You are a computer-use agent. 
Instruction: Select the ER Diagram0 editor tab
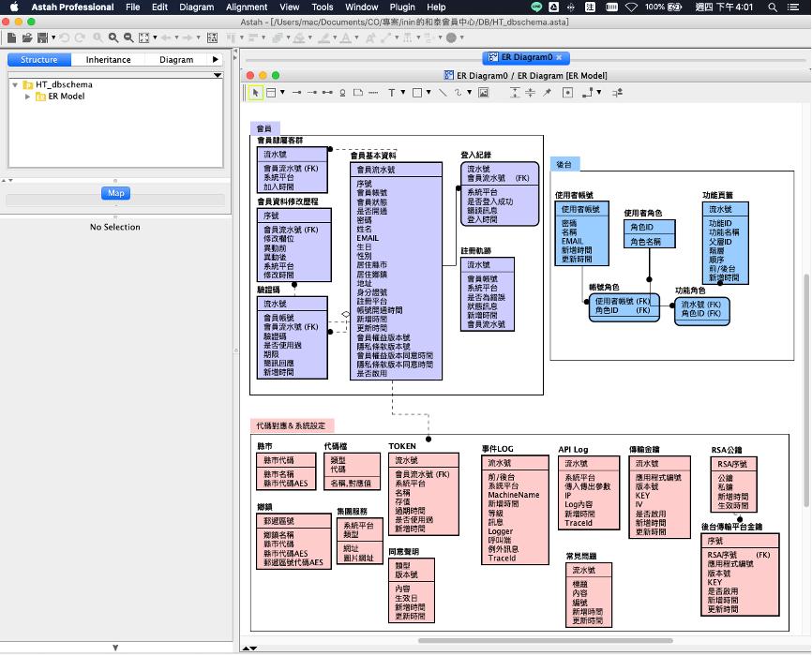(x=526, y=57)
